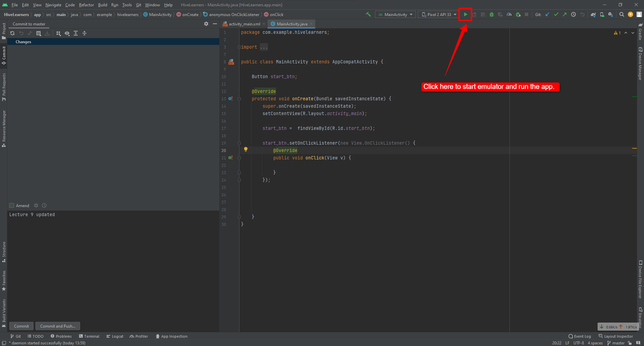Open the Gradle side panel
This screenshot has width=644, height=346.
coord(640,32)
